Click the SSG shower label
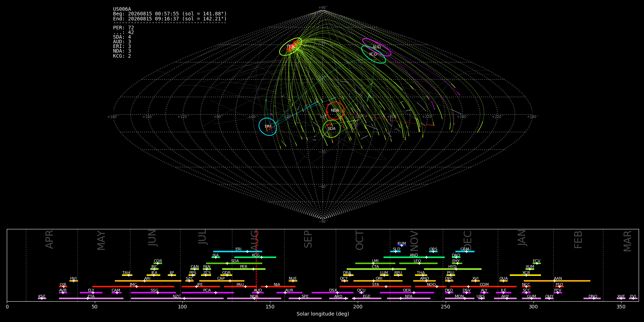The width and height of the screenshot is (644, 322). click(154, 291)
